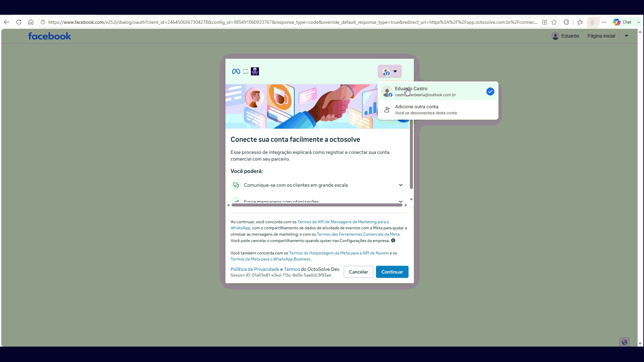Click the split screen icon in the address bar
Viewport: 644px width, 362px height.
(545, 22)
